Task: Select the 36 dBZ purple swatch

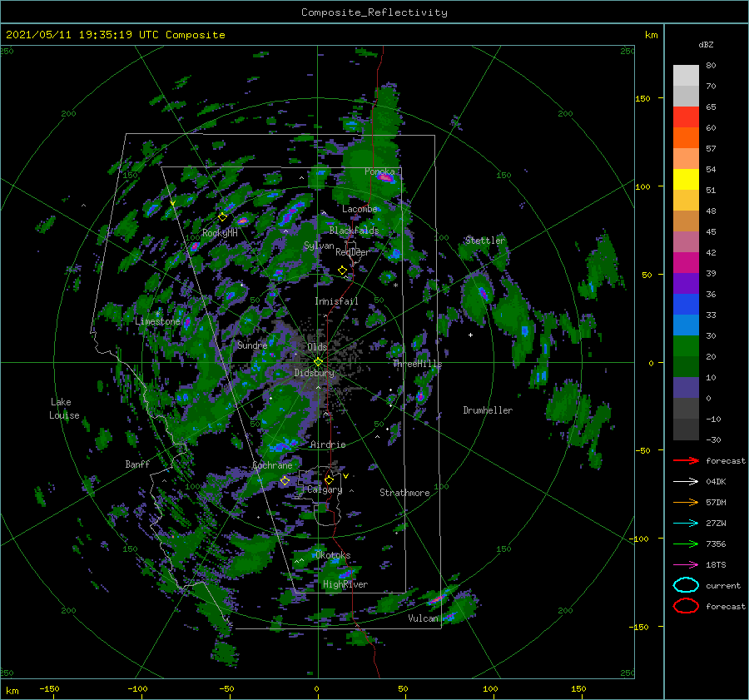Action: click(x=686, y=283)
